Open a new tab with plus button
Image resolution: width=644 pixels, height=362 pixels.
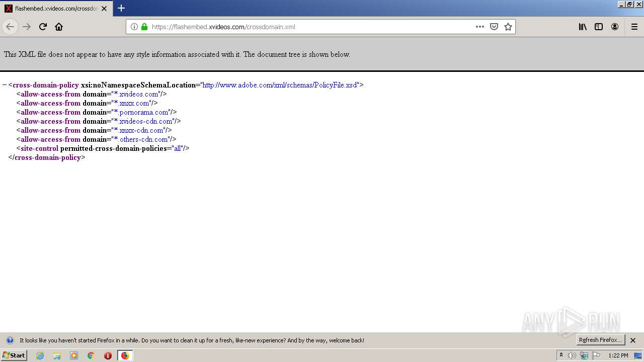click(121, 8)
